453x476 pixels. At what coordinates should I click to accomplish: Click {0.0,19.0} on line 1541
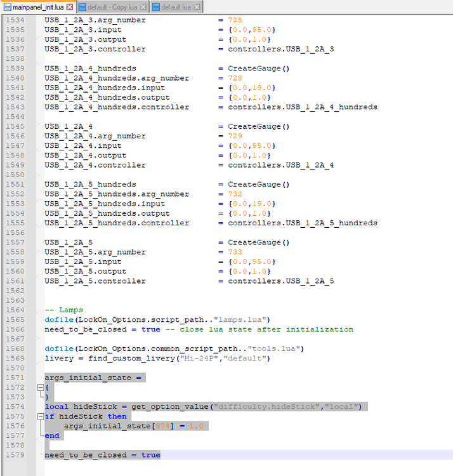252,88
